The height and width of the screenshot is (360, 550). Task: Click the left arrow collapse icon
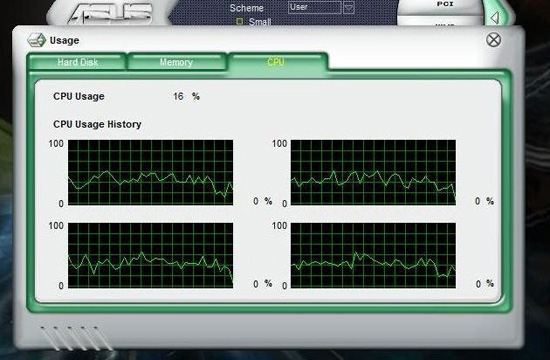(x=495, y=18)
